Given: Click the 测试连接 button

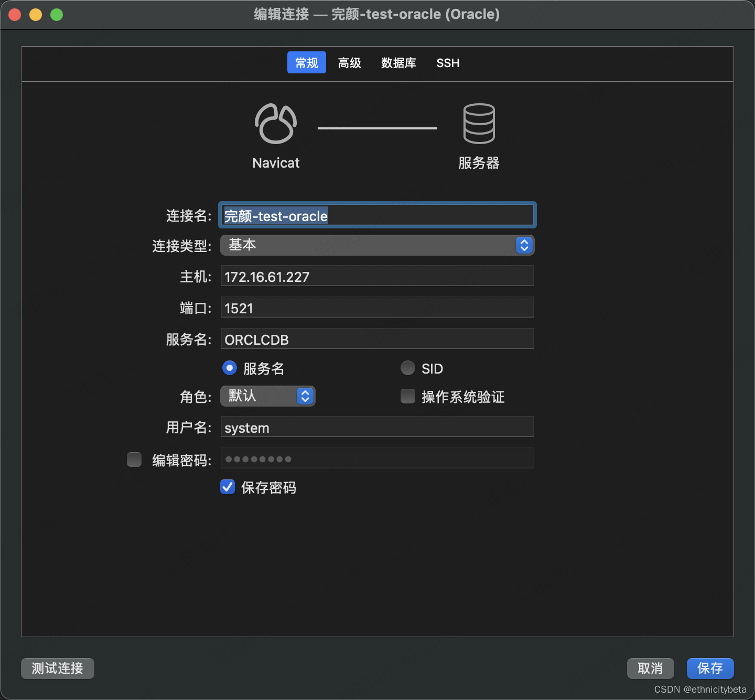Looking at the screenshot, I should pyautogui.click(x=58, y=668).
